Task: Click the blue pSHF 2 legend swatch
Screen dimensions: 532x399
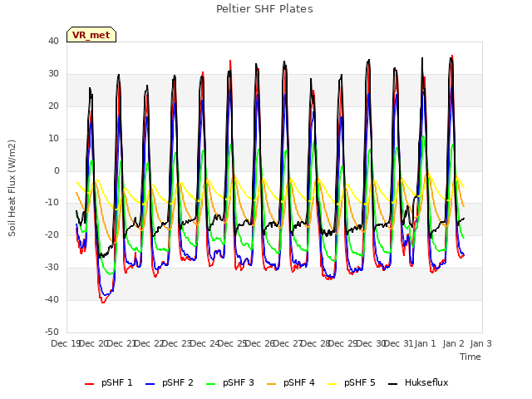Action: tap(150, 384)
